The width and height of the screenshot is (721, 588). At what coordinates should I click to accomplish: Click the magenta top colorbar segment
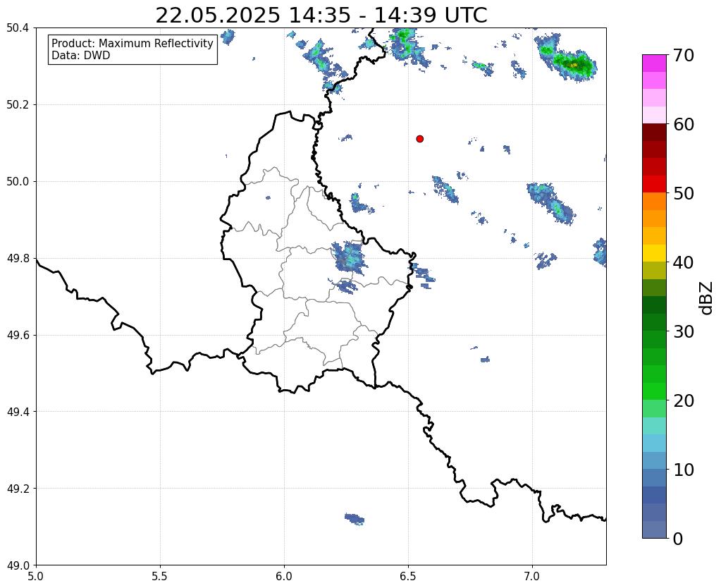click(654, 63)
